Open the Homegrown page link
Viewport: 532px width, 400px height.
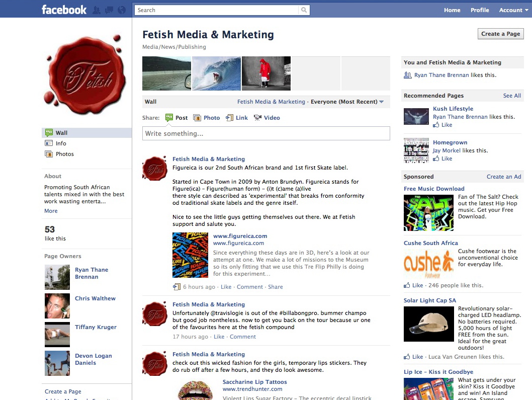click(450, 142)
